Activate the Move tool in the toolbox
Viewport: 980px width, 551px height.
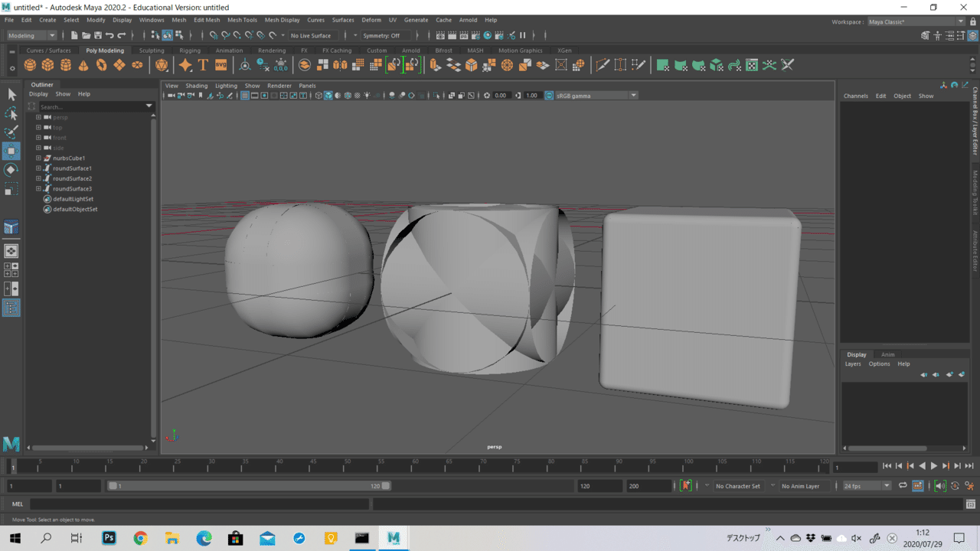click(11, 151)
